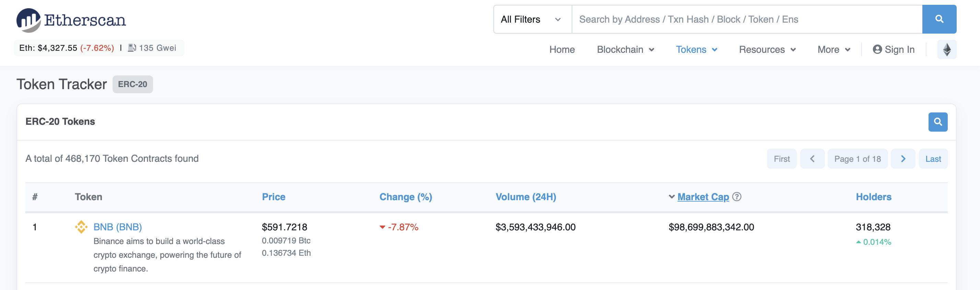Go to next page with right chevron
The height and width of the screenshot is (290, 980).
(903, 159)
